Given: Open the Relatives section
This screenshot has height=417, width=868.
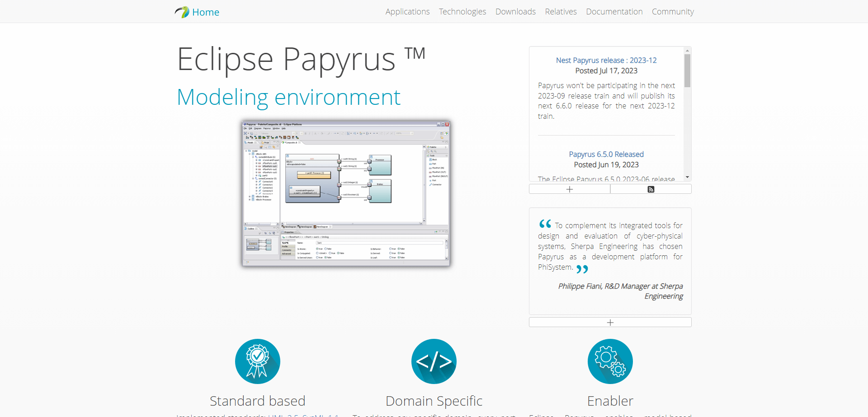Looking at the screenshot, I should [561, 12].
